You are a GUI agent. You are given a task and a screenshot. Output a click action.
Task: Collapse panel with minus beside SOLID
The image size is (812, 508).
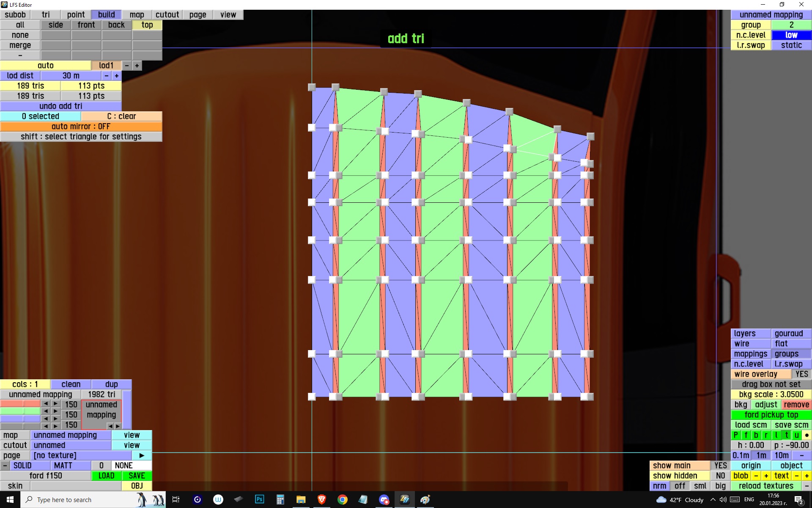pos(5,466)
